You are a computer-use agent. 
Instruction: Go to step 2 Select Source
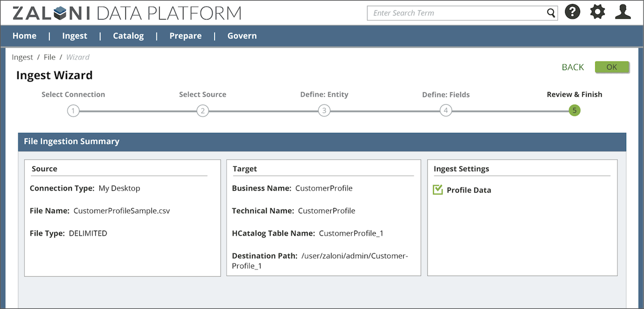coord(203,111)
